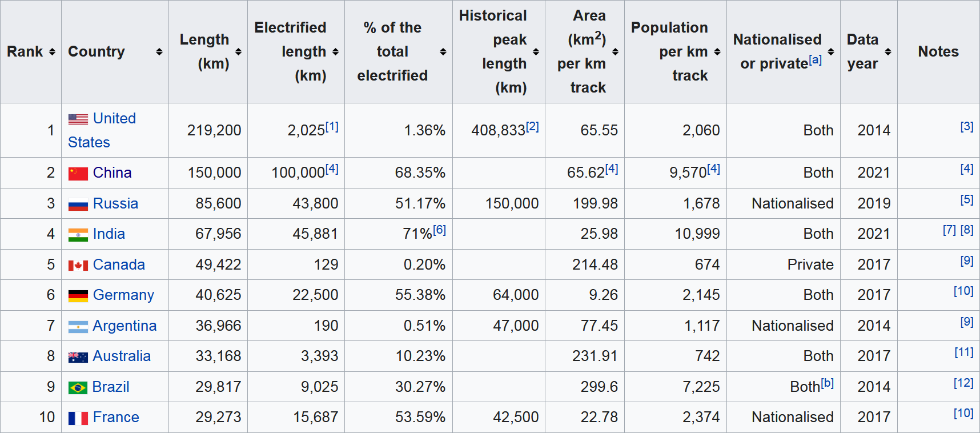Click the Brazil flag icon
Viewport: 980px width, 433px height.
coord(78,388)
